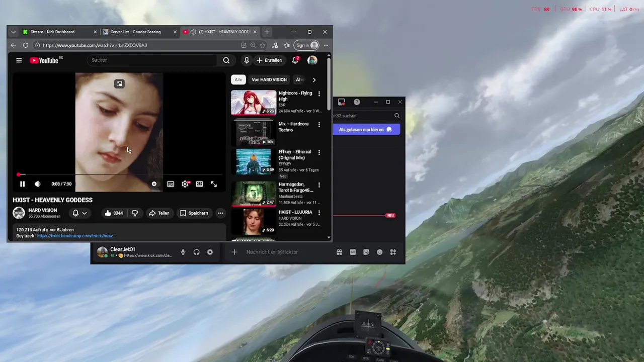This screenshot has width=644, height=362.
Task: Switch player to theater mode
Action: coord(199,184)
